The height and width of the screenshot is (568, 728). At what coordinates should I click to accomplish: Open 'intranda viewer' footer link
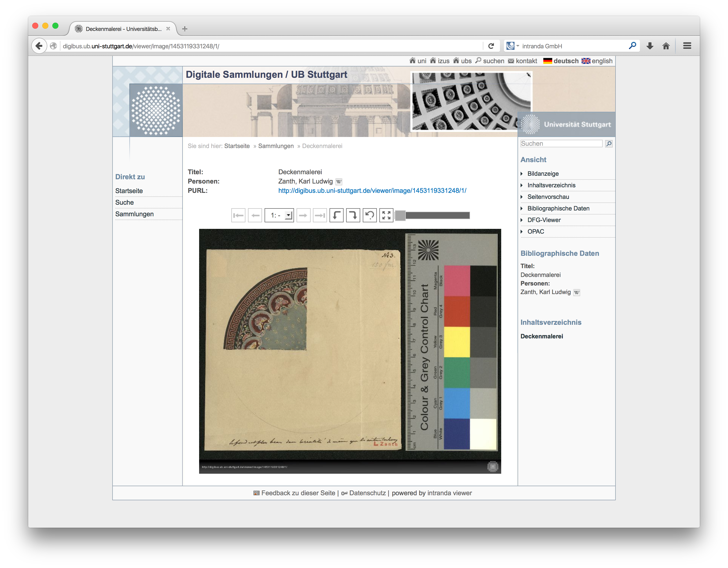pos(449,493)
